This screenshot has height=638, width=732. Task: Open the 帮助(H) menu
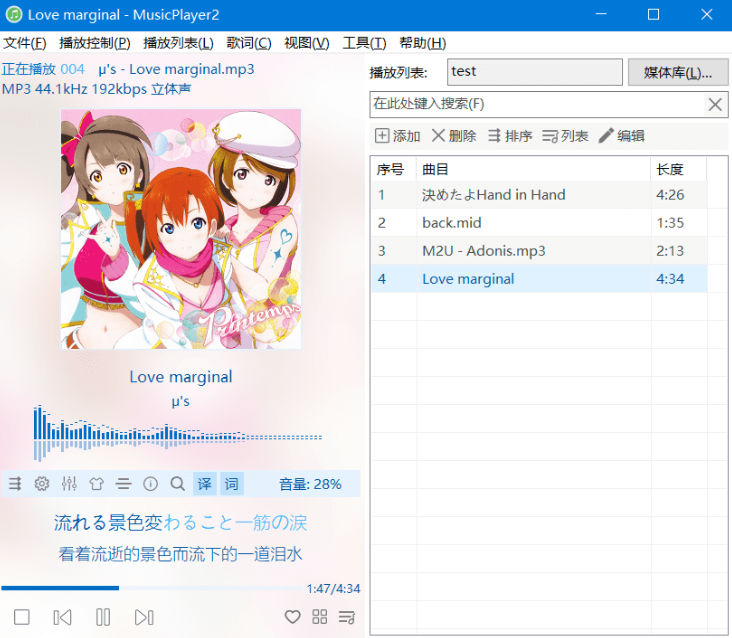[422, 43]
